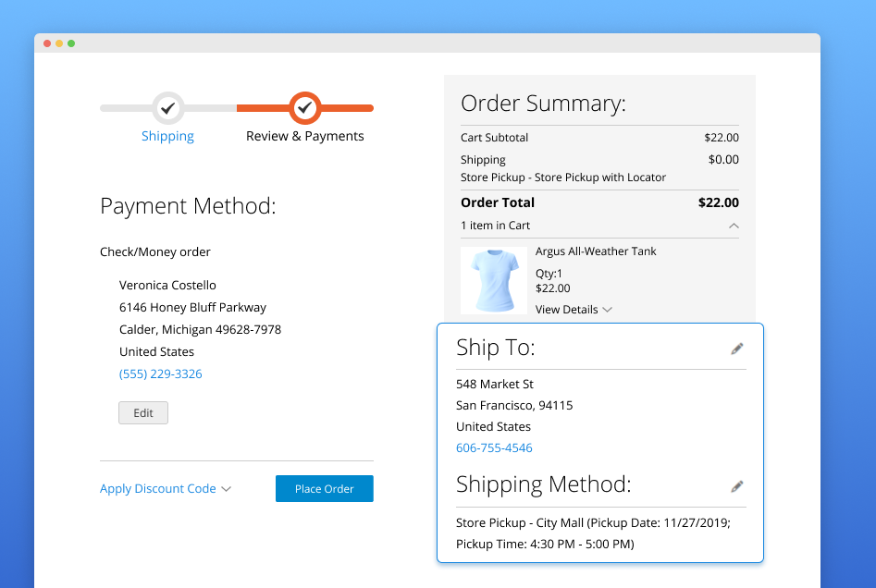The width and height of the screenshot is (876, 588).
Task: Click the yellow minimize window dot
Action: (59, 43)
